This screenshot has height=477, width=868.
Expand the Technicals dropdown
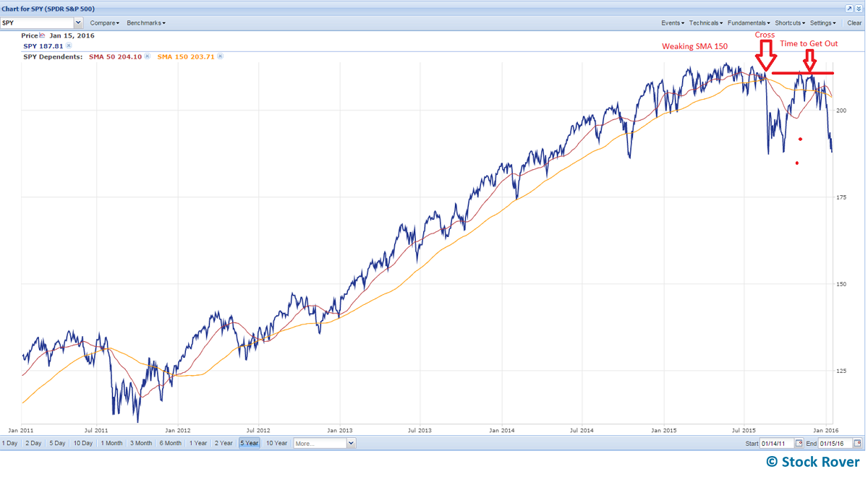706,23
